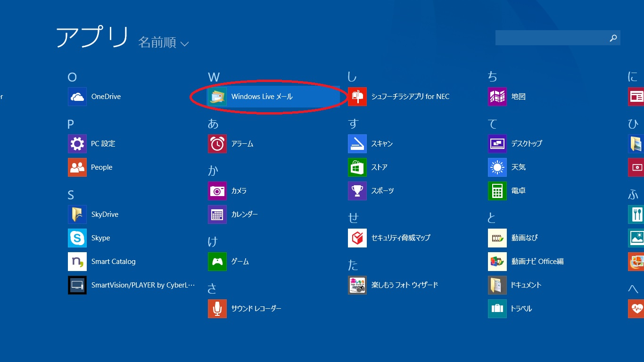
Task: Open the OneDrive cloud icon
Action: click(77, 97)
